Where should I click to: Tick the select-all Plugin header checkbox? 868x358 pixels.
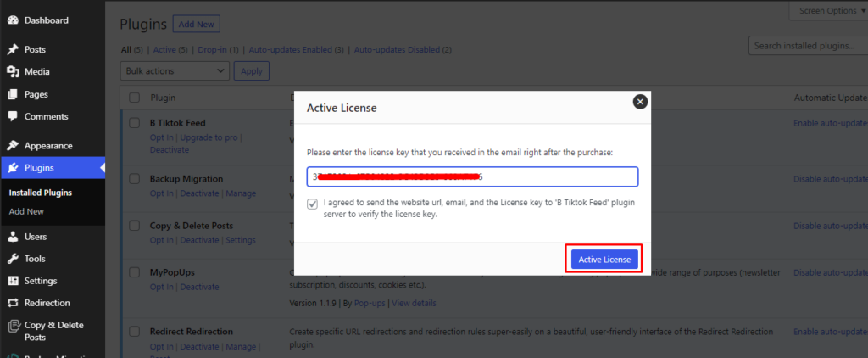coord(134,98)
